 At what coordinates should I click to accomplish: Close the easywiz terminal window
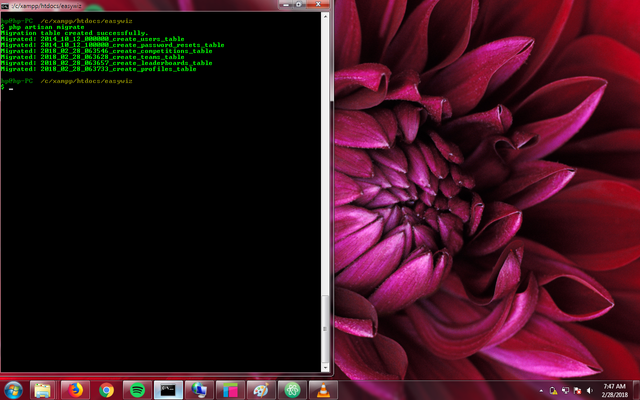click(318, 4)
